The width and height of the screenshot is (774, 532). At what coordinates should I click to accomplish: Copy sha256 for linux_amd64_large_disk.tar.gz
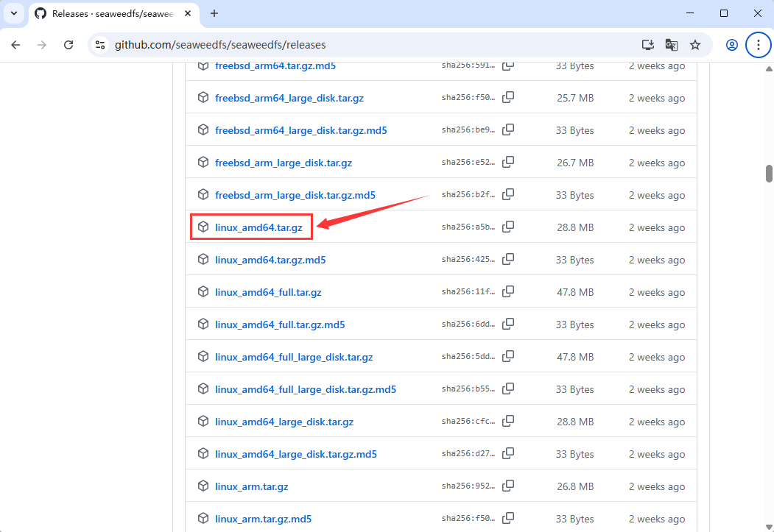pos(508,421)
